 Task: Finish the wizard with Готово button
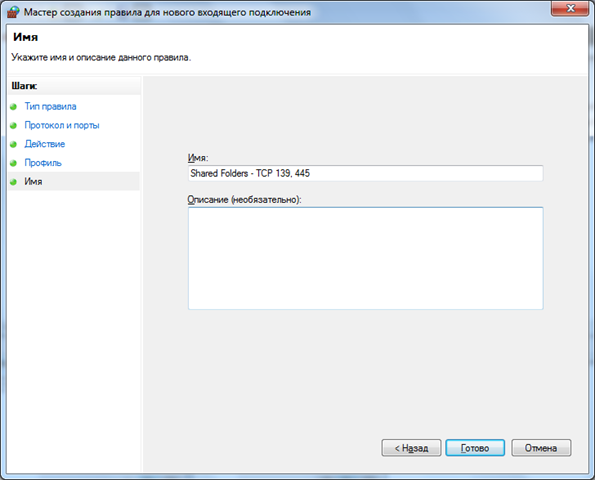tap(475, 448)
